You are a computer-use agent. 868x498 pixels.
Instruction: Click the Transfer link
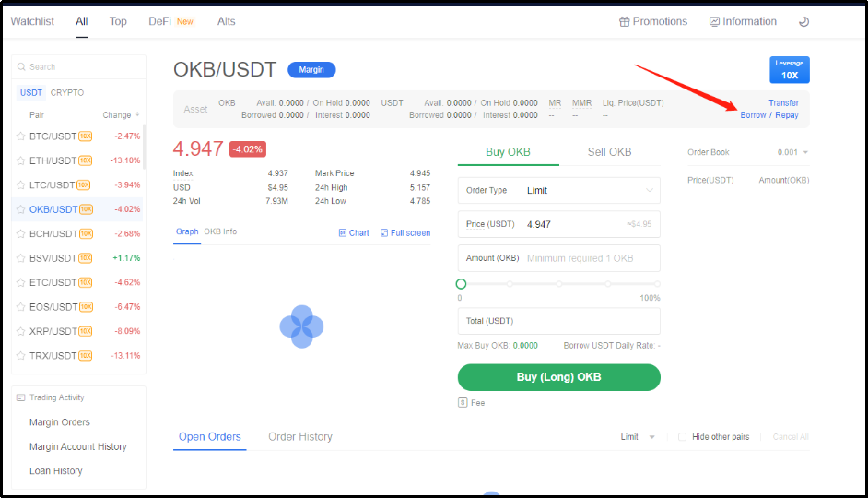[x=783, y=103]
